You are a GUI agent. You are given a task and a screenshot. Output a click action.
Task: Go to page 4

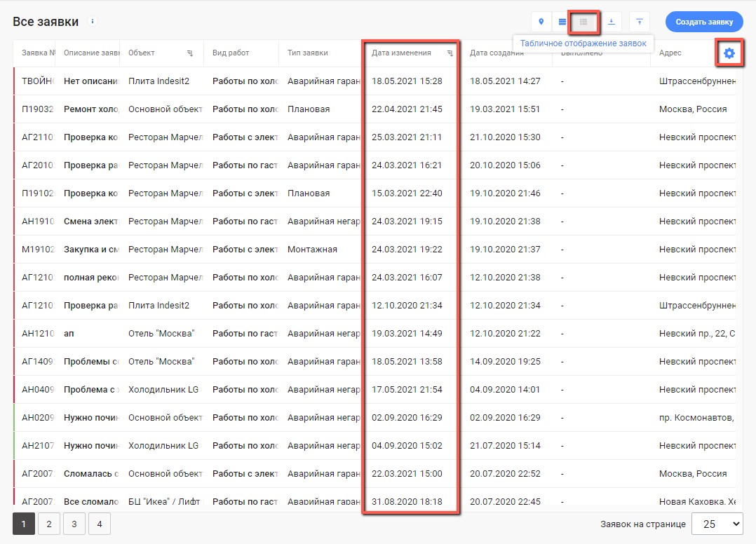click(100, 524)
